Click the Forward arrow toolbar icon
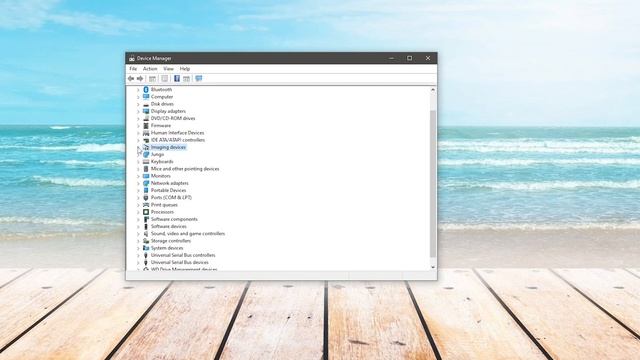 (x=140, y=78)
